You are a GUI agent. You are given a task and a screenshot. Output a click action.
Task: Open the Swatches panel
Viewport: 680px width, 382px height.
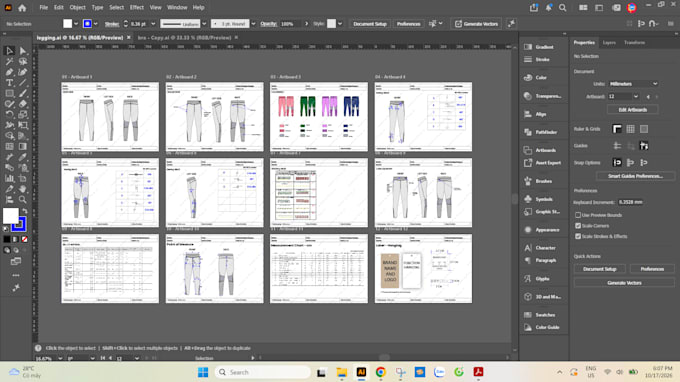pos(539,315)
